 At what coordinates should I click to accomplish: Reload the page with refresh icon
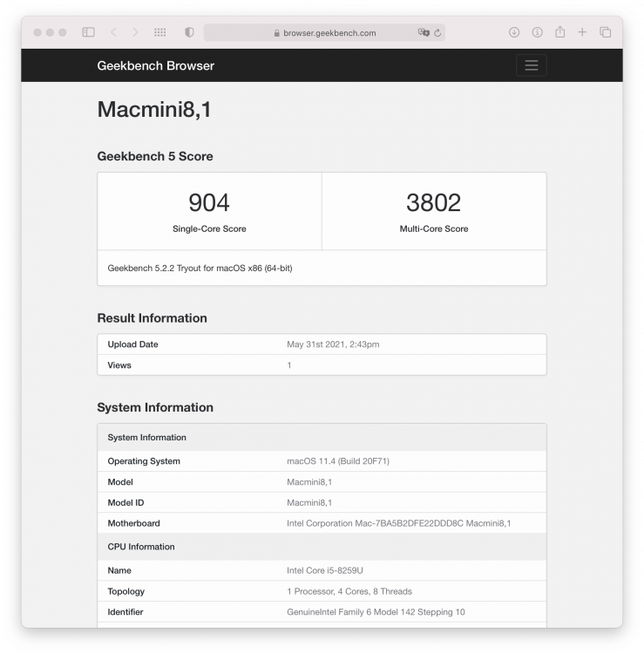pos(437,32)
